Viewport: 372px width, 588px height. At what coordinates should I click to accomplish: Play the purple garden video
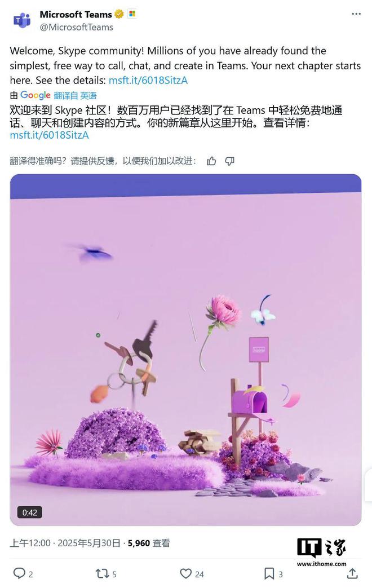185,350
